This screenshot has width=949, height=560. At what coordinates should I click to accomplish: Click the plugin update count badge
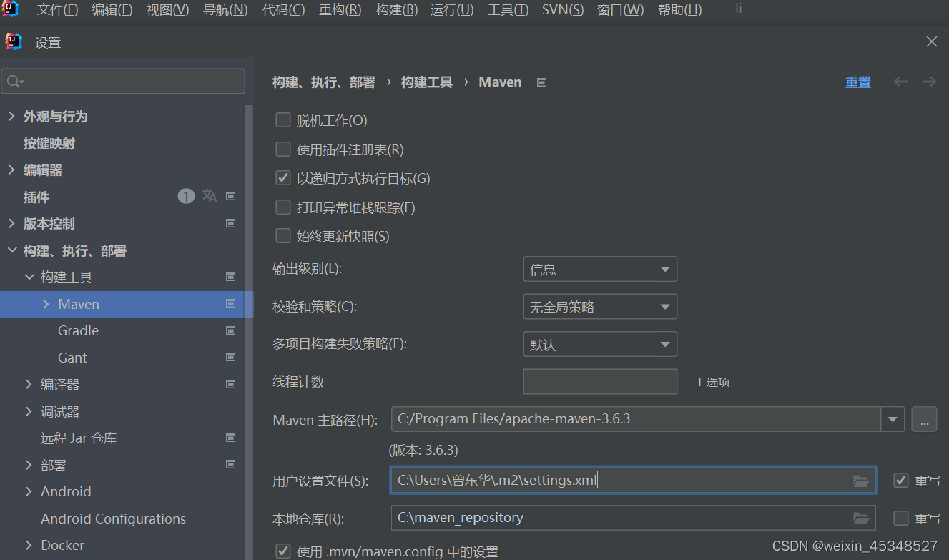(x=186, y=196)
